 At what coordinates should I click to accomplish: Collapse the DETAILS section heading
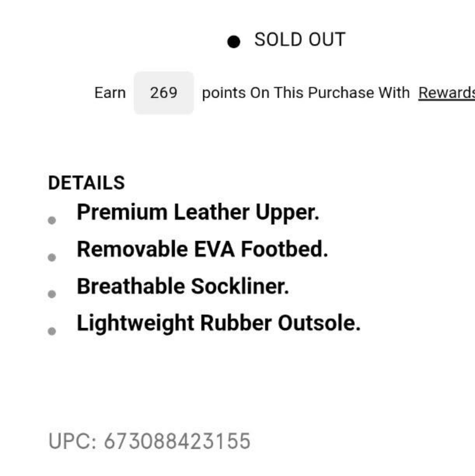pos(86,183)
